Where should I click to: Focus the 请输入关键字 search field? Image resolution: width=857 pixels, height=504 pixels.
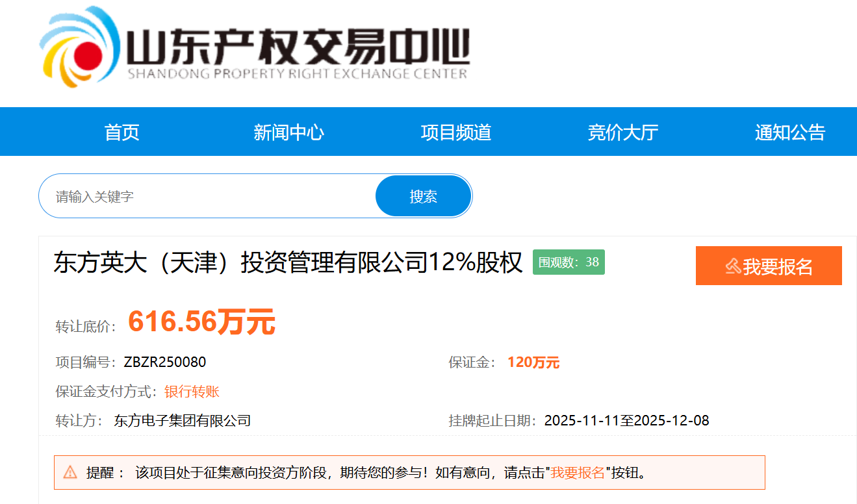pyautogui.click(x=208, y=196)
